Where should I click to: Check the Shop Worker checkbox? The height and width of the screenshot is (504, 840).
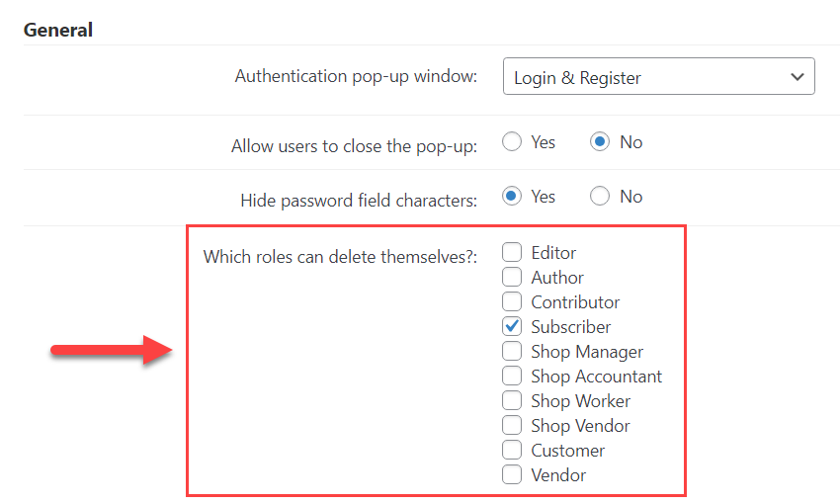[512, 400]
